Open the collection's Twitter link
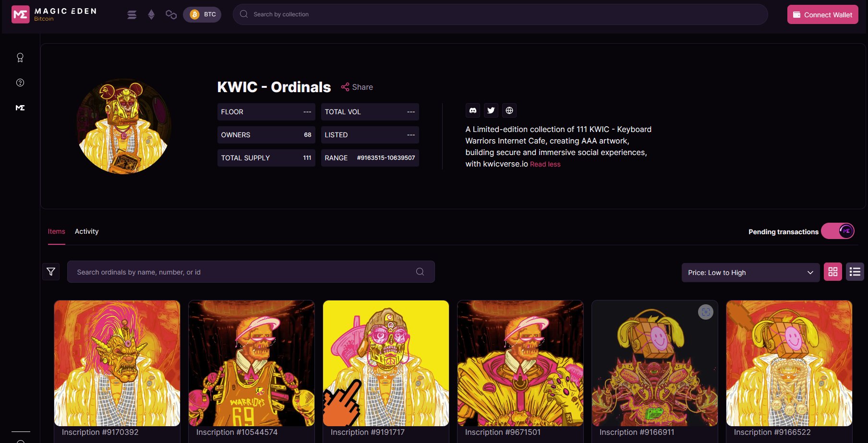Image resolution: width=868 pixels, height=443 pixels. tap(491, 110)
